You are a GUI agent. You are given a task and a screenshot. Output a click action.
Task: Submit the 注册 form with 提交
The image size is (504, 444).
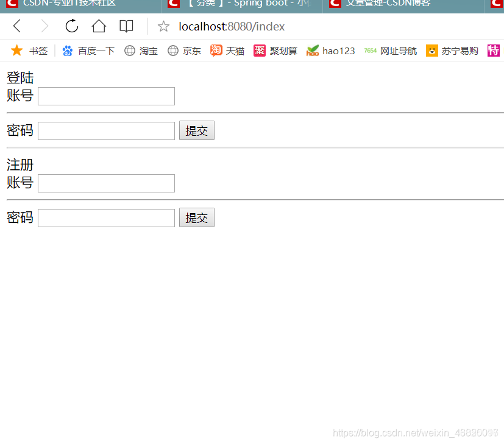[197, 217]
